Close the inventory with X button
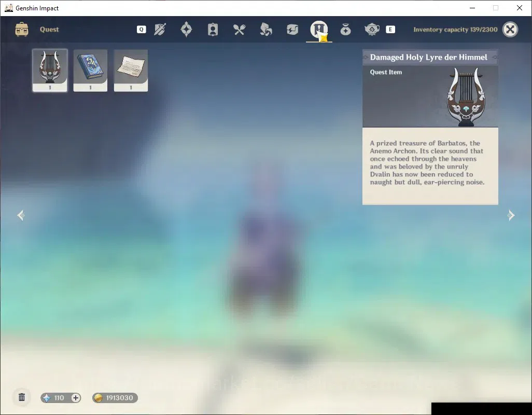Screen dimensions: 532x415 click(x=510, y=30)
